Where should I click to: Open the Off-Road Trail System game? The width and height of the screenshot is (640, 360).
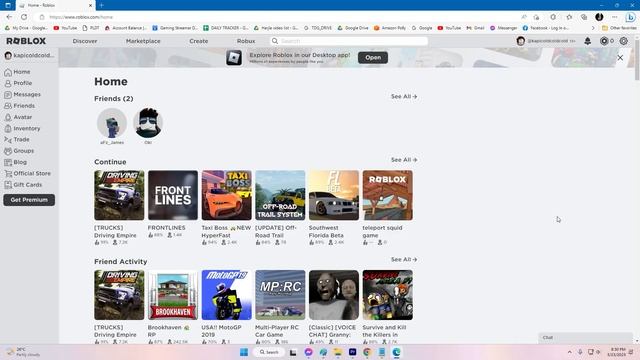click(280, 195)
